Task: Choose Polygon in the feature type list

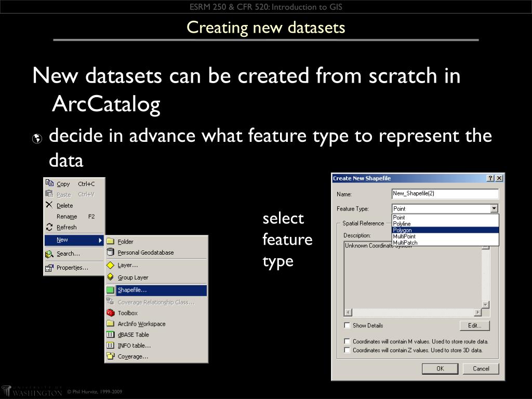Action: click(x=445, y=230)
